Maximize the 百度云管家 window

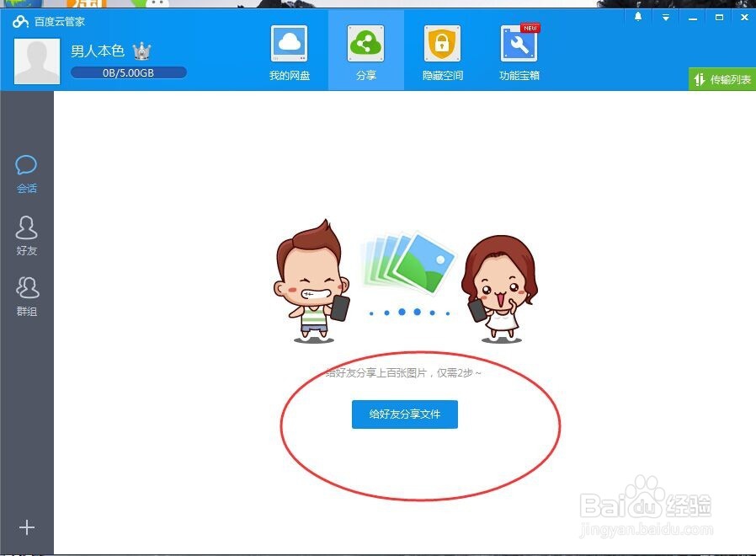tap(719, 18)
